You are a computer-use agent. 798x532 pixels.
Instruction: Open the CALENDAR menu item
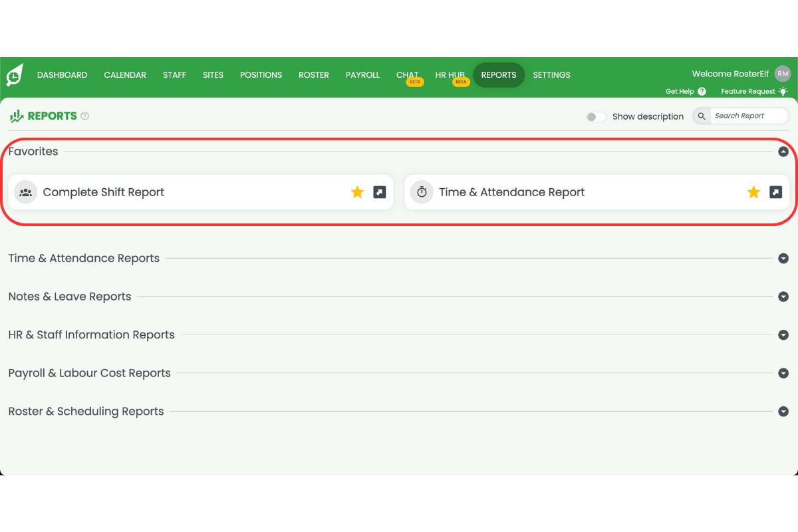pyautogui.click(x=125, y=74)
